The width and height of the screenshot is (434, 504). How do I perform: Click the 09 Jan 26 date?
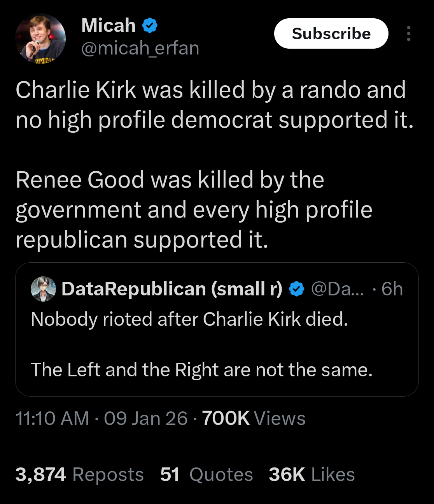pos(146,419)
